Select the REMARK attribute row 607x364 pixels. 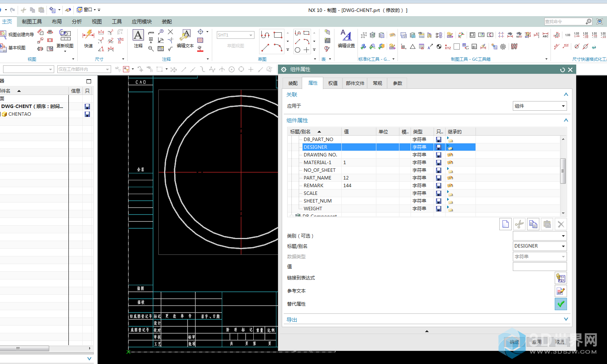click(381, 186)
